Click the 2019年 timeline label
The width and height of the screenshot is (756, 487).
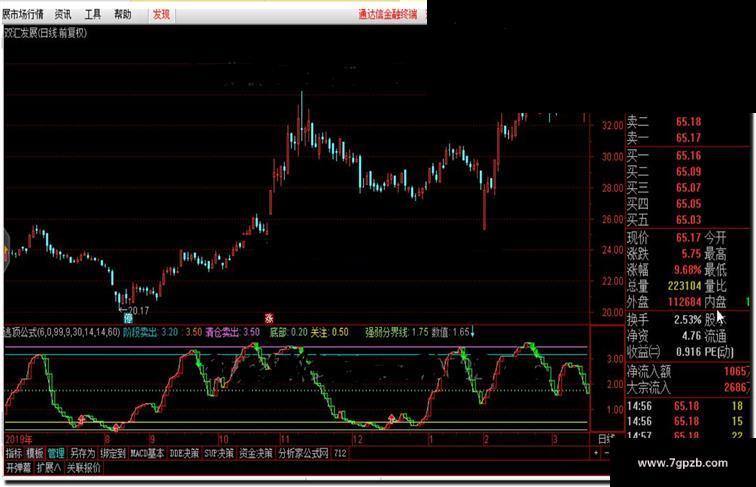[19, 439]
